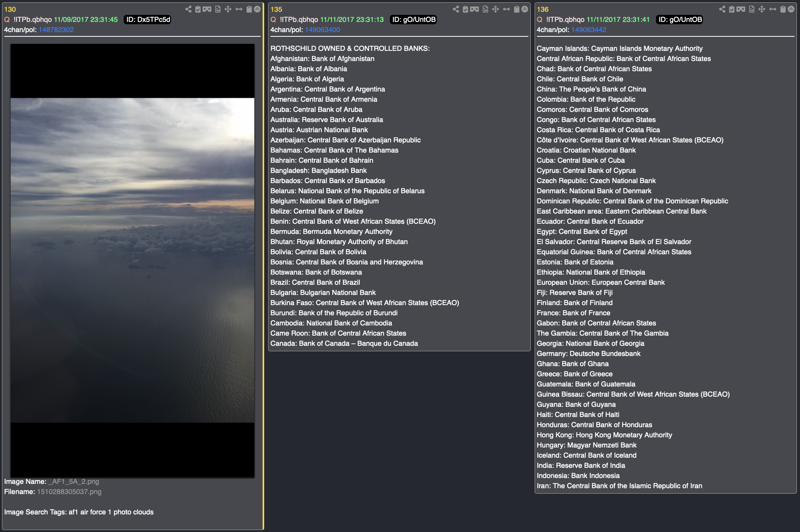Click the horizontal double-arrow icon on post 130

click(x=239, y=9)
